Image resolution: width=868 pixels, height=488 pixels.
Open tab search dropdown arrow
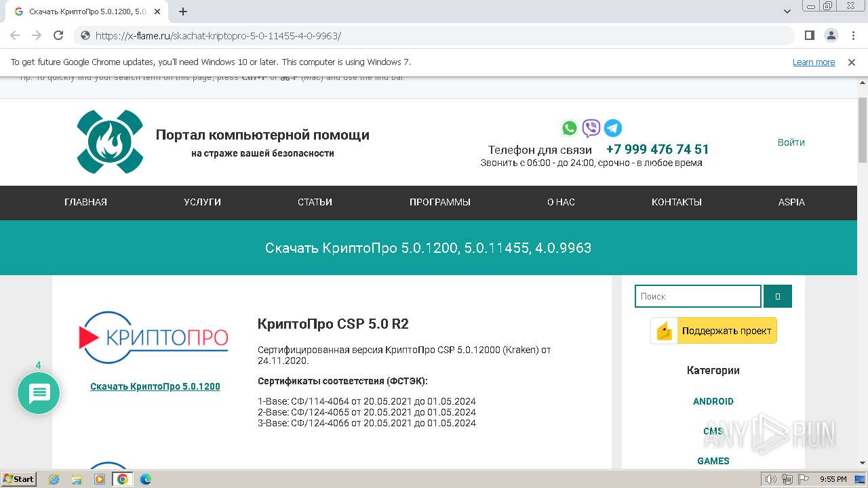787,12
